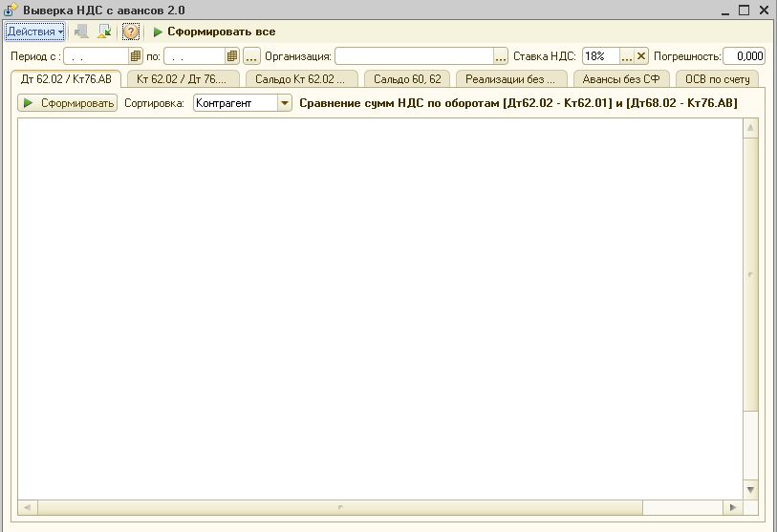
Task: Close the Выверка НДС window
Action: tap(765, 10)
